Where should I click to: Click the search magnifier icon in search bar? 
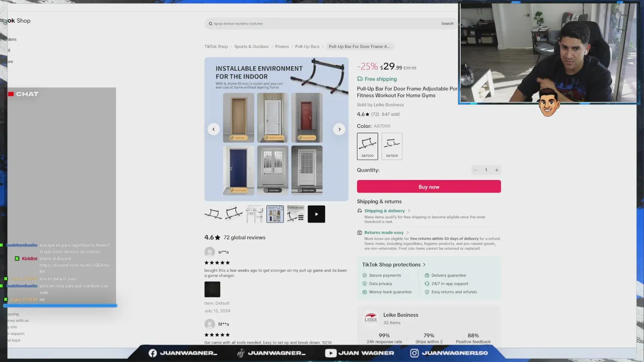(x=210, y=24)
